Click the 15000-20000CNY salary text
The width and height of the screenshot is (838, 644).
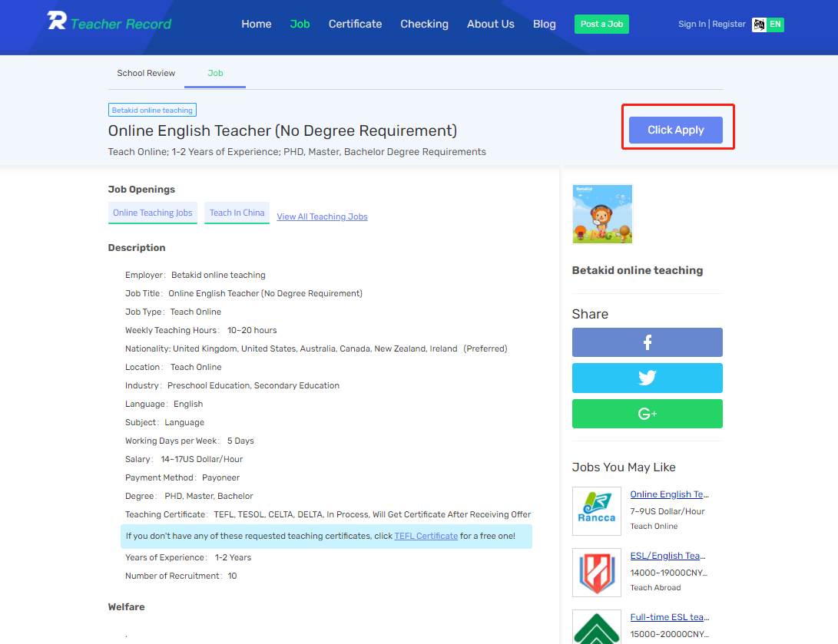[670, 634]
